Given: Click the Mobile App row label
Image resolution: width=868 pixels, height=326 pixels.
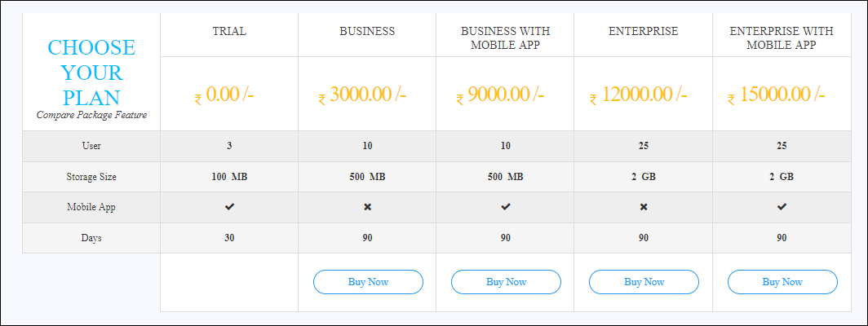Looking at the screenshot, I should tap(91, 208).
